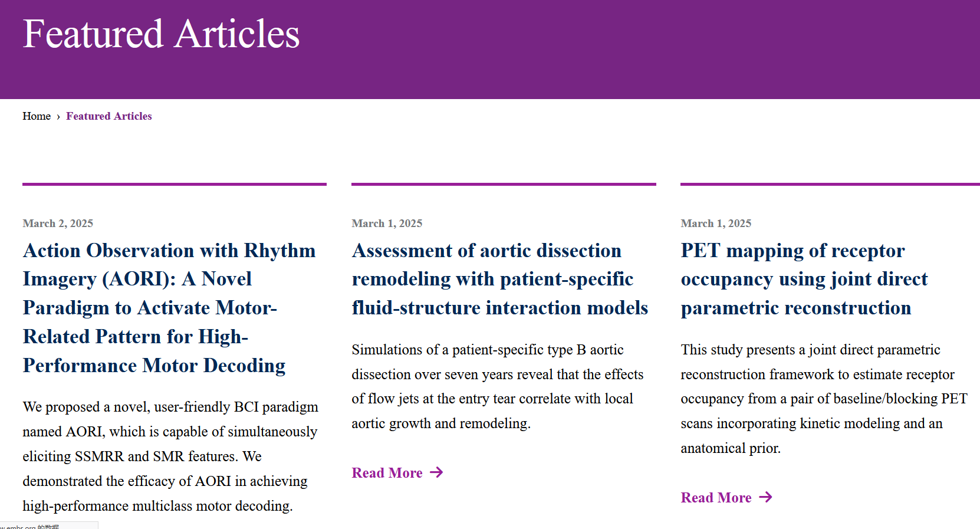980x529 pixels.
Task: Click the date above the PET mapping article
Action: 716,224
